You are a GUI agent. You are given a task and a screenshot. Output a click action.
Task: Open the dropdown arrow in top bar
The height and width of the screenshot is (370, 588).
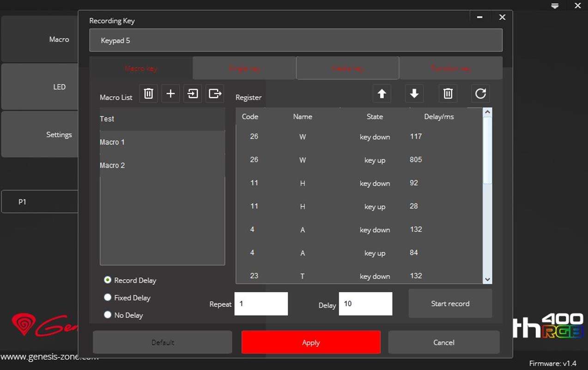click(555, 6)
